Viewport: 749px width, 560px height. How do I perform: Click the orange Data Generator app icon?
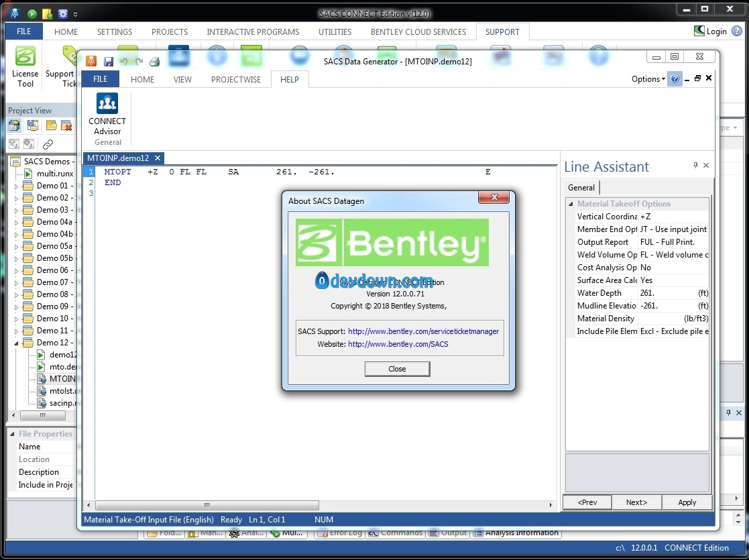coord(91,61)
